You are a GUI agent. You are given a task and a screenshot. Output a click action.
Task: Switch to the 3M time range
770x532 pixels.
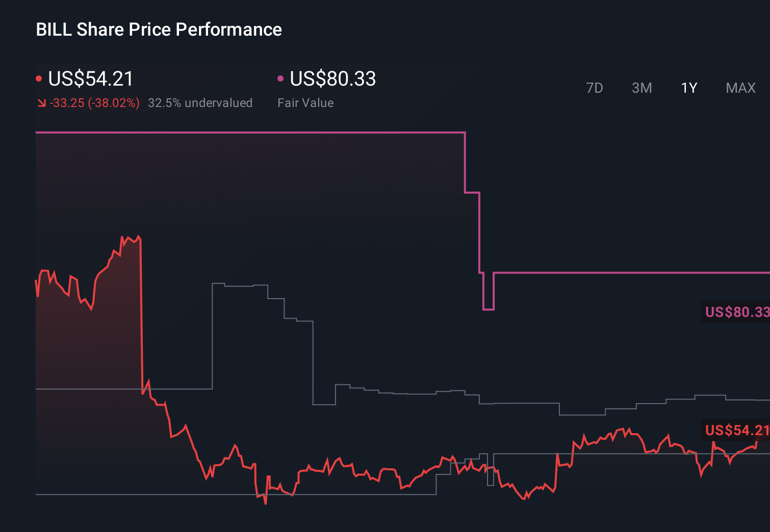click(641, 88)
